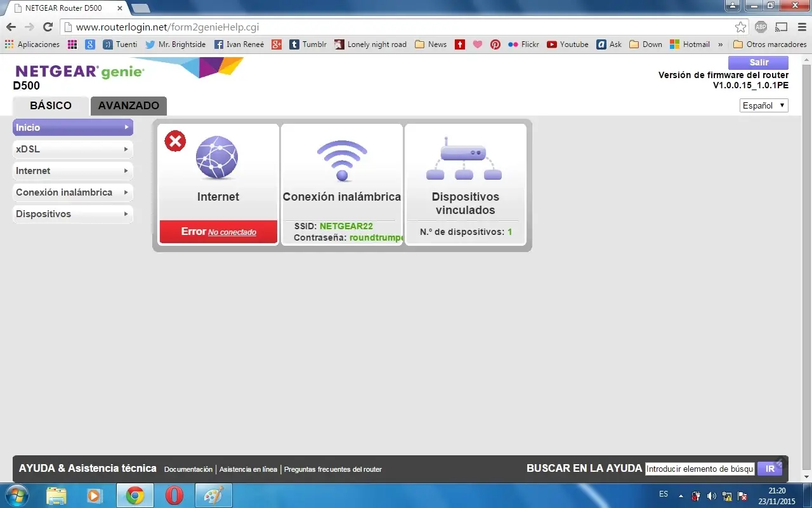Switch to the BÁSICO tab
This screenshot has width=812, height=508.
coord(51,106)
